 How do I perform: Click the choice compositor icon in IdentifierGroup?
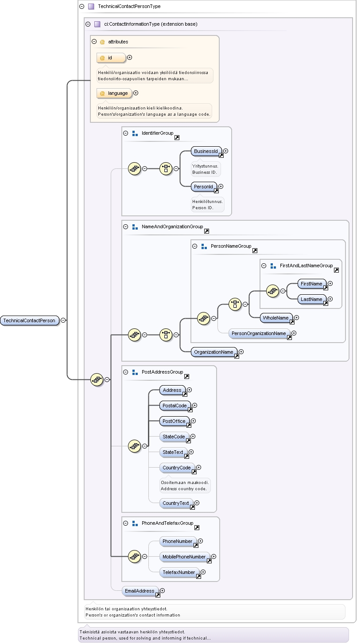point(166,168)
